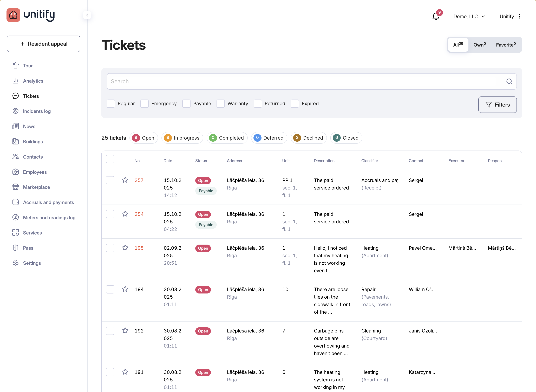
Task: Select the checkbox for ticket 195
Action: [110, 248]
